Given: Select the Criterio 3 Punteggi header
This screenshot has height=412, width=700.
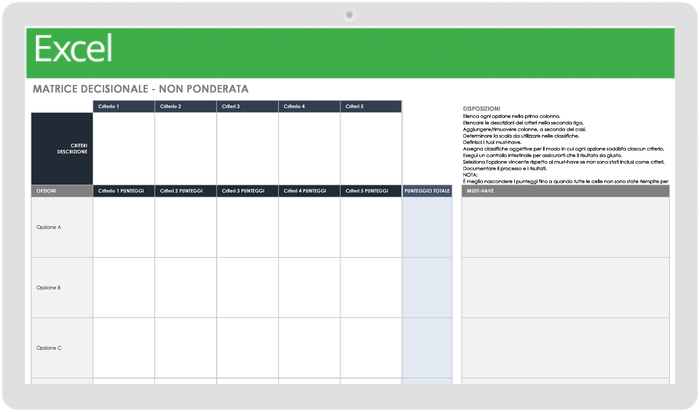Looking at the screenshot, I should [247, 190].
